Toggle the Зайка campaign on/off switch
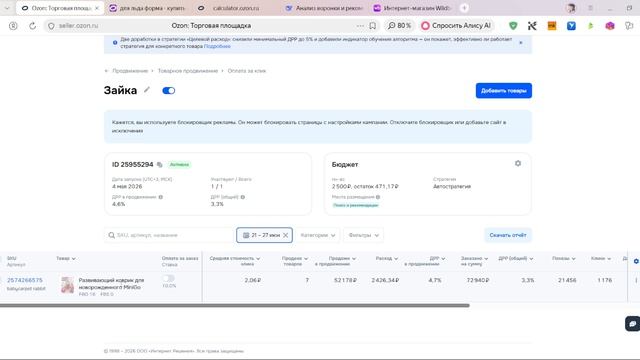 pyautogui.click(x=169, y=91)
